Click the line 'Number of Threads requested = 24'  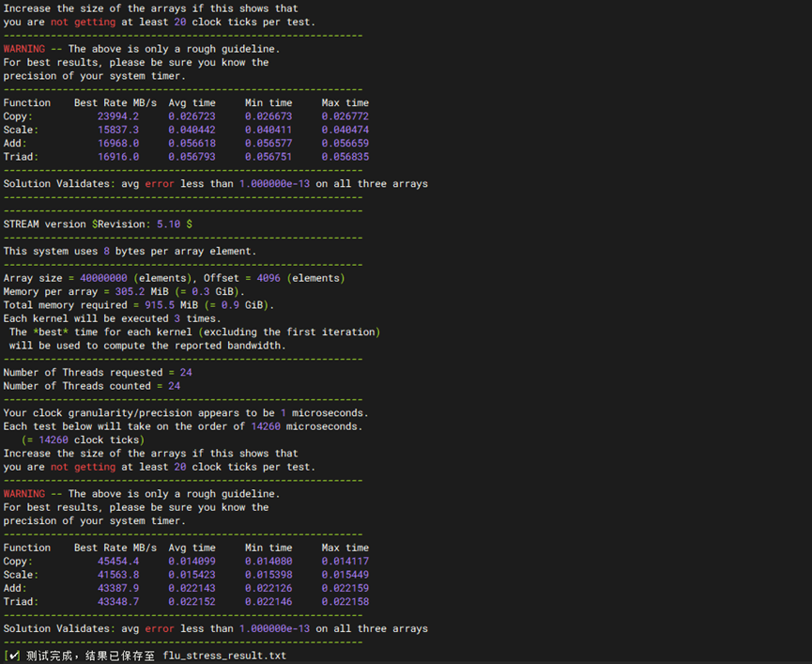coord(98,373)
